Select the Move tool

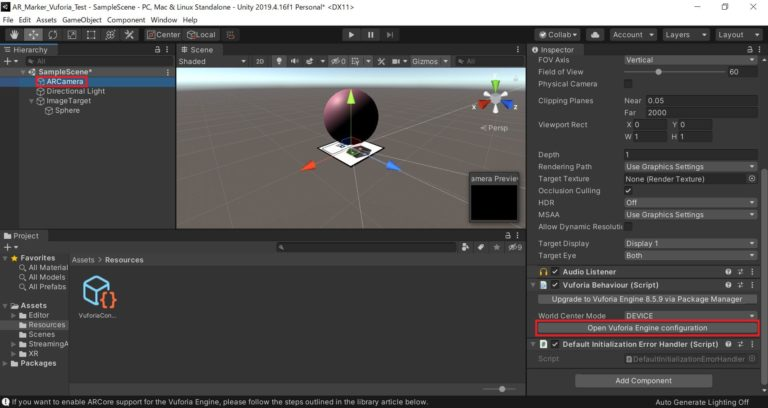click(x=33, y=35)
